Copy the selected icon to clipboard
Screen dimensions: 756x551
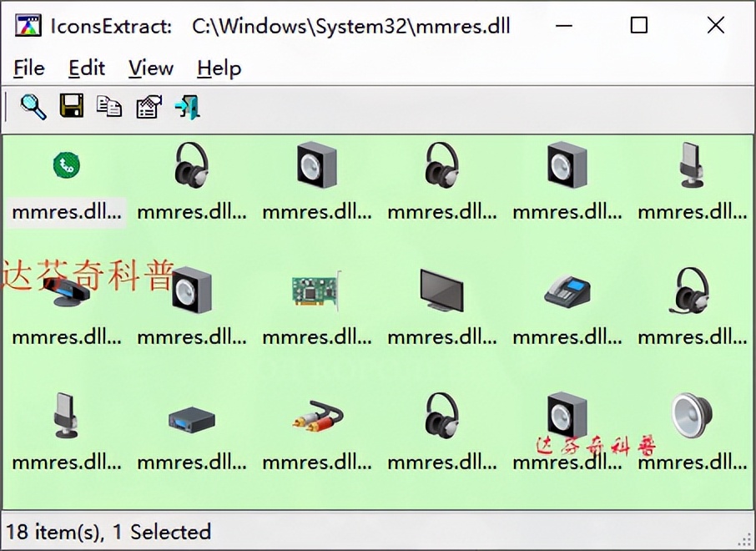(109, 106)
